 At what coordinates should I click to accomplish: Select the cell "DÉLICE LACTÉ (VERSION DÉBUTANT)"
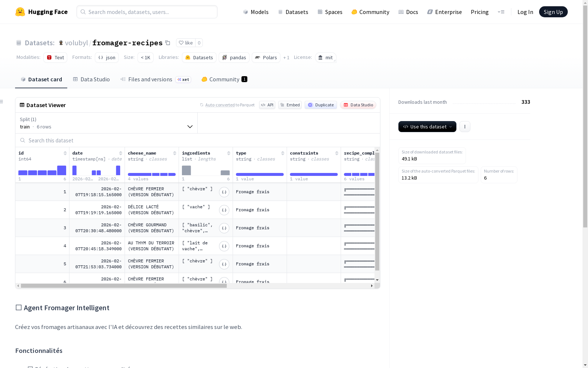[x=152, y=210]
